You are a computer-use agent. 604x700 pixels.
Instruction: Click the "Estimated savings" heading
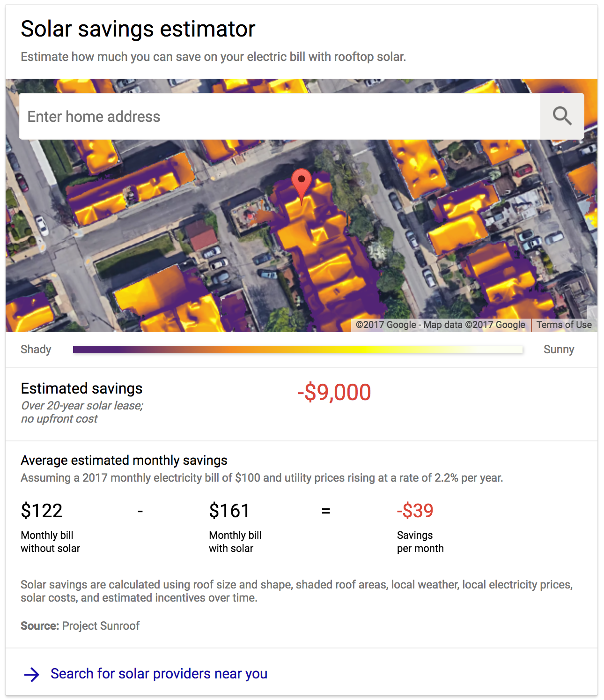(81, 388)
